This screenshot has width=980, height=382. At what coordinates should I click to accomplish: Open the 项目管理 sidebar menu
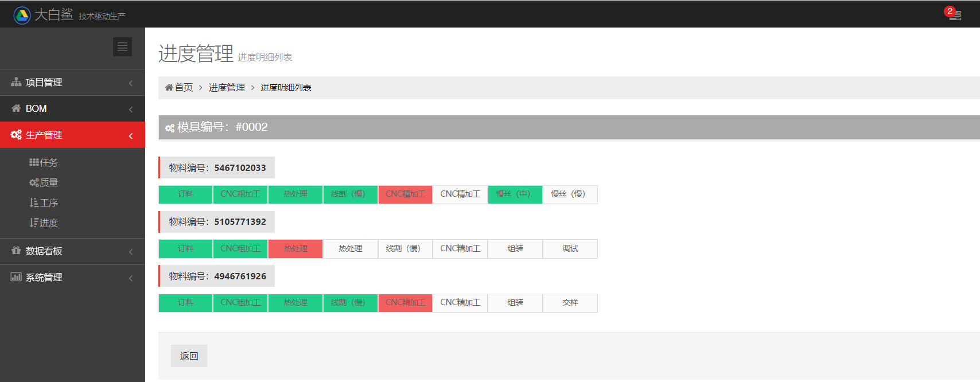point(72,83)
